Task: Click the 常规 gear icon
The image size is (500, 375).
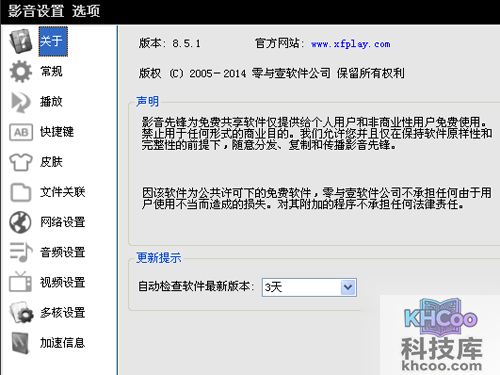Action: point(21,71)
